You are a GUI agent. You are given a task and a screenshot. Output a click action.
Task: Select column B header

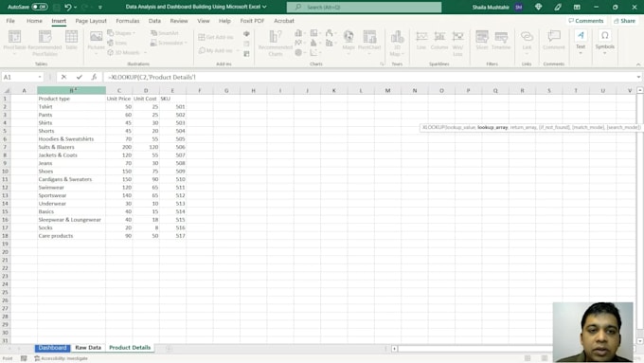point(71,90)
